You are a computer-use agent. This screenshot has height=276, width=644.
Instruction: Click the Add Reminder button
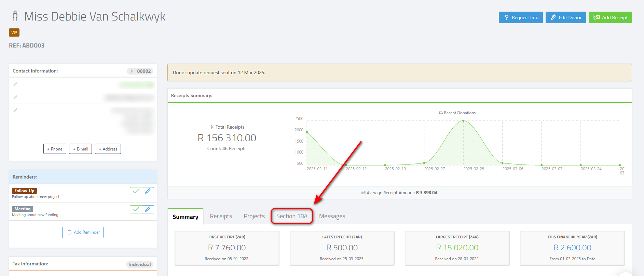(x=83, y=232)
